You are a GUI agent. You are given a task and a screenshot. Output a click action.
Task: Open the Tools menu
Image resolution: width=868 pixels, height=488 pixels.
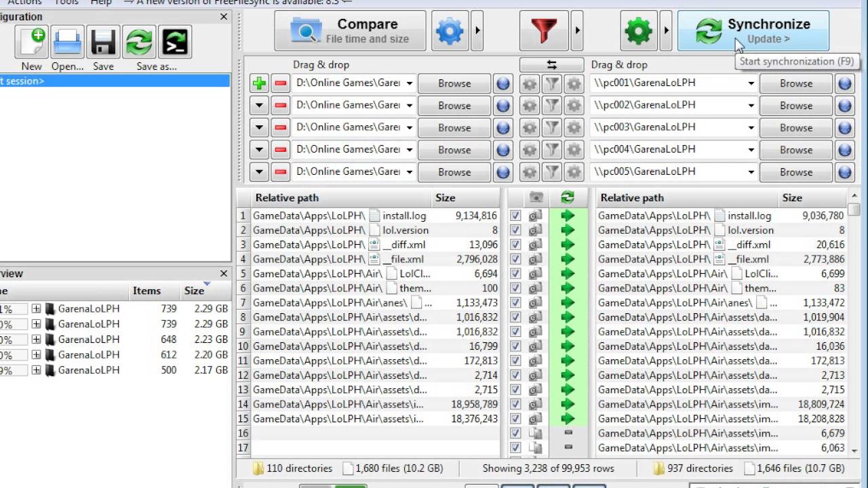click(66, 3)
